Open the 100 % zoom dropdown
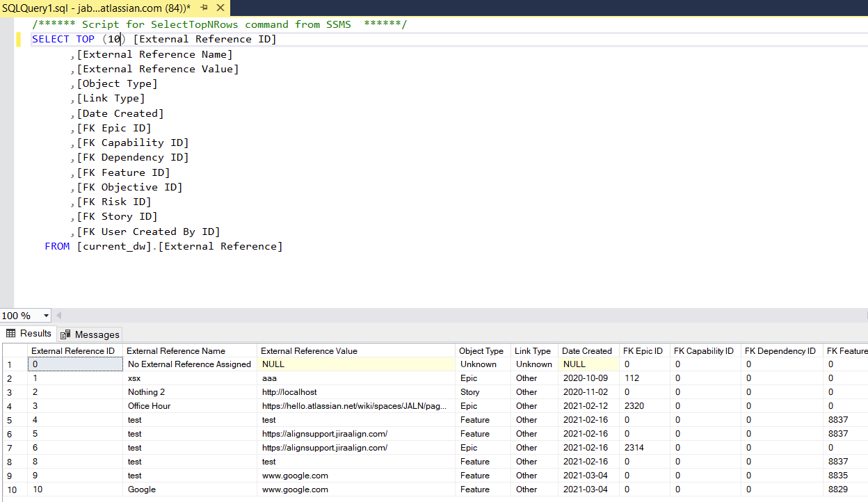Screen dimensions: 868x502 pos(47,316)
